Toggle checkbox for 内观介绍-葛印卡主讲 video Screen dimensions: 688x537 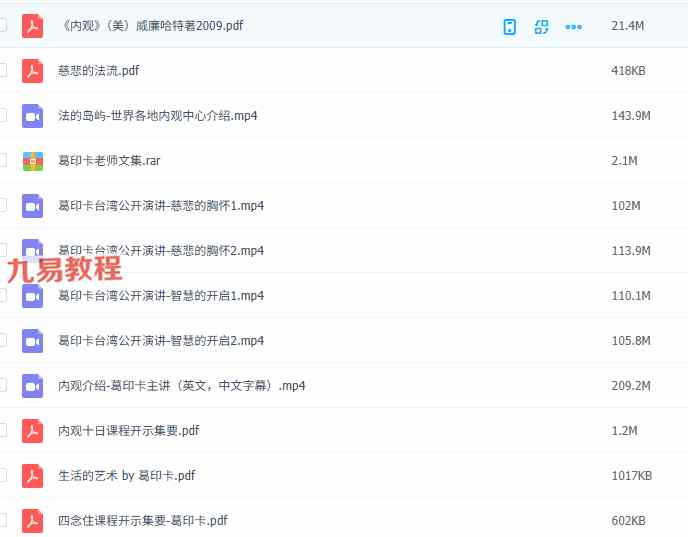point(3,385)
